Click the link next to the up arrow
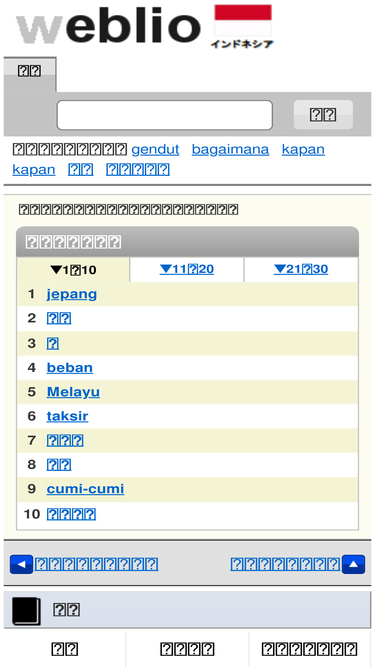The image size is (375, 667). pos(285,564)
